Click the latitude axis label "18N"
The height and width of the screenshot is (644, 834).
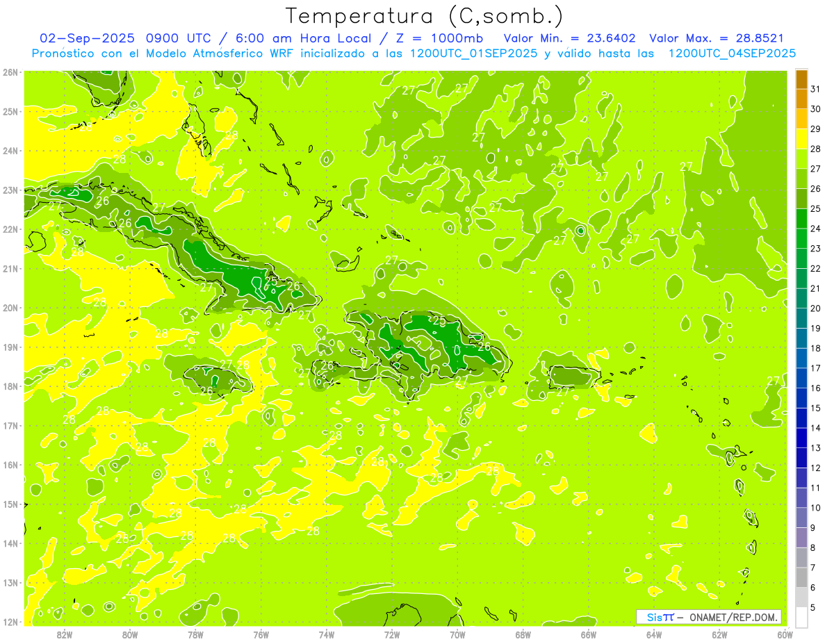click(x=10, y=386)
